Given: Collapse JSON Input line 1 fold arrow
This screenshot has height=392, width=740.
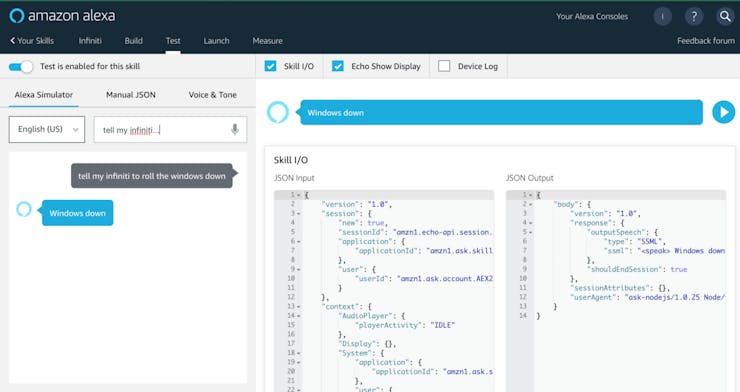Looking at the screenshot, I should click(298, 195).
